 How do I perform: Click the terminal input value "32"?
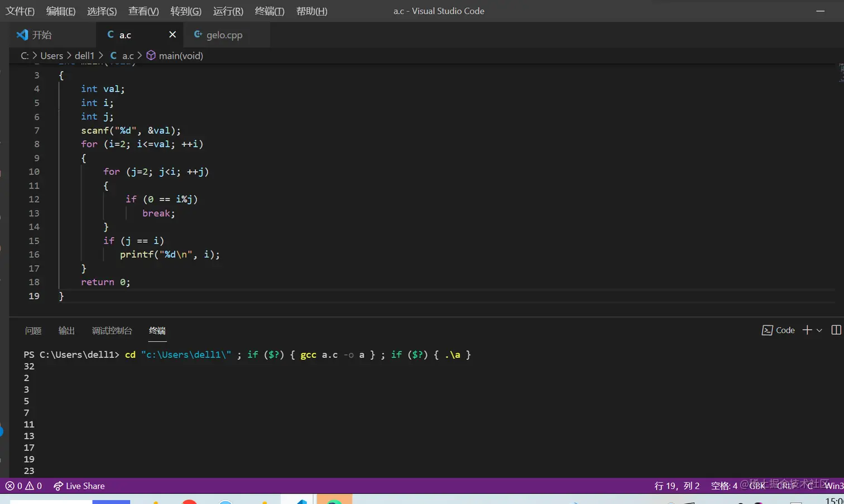[29, 367]
